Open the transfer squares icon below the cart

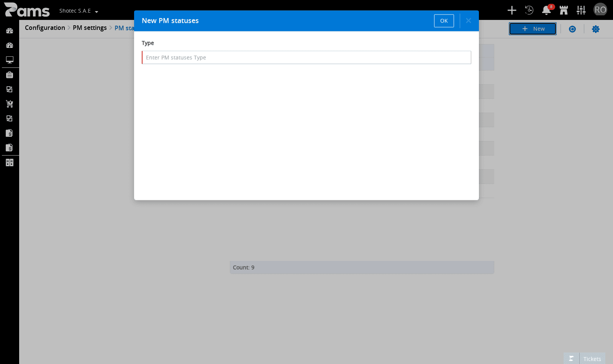10,118
